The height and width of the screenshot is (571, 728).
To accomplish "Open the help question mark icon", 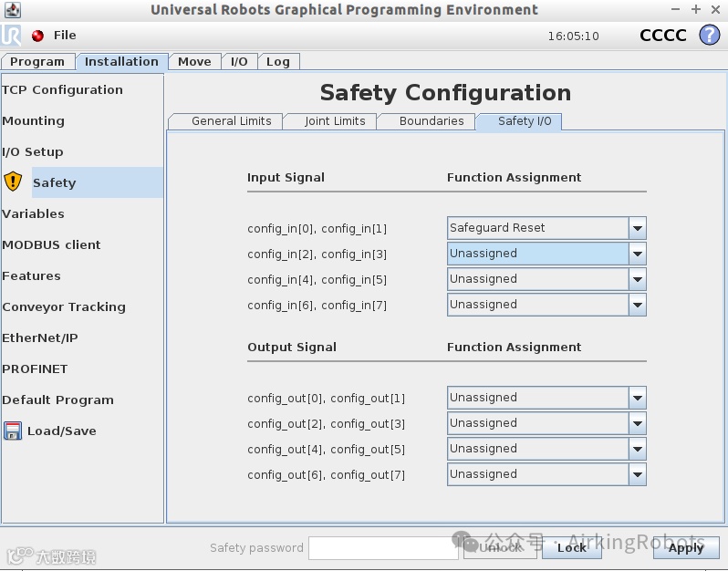I will click(709, 36).
